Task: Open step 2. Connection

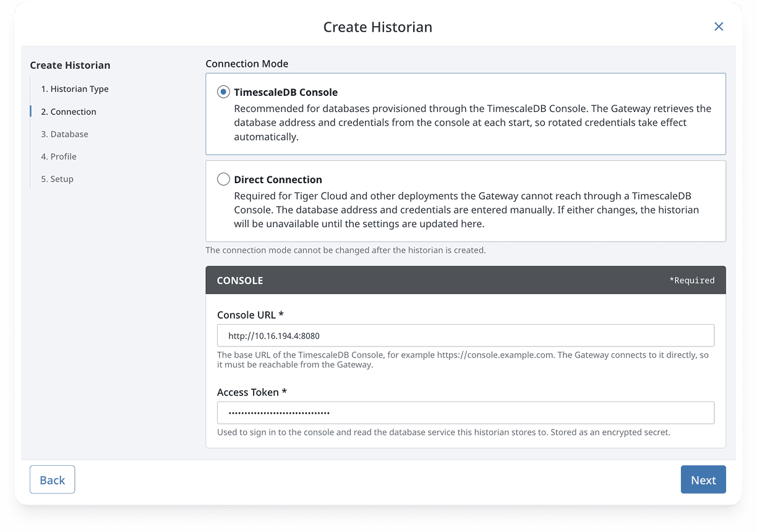Action: (69, 112)
